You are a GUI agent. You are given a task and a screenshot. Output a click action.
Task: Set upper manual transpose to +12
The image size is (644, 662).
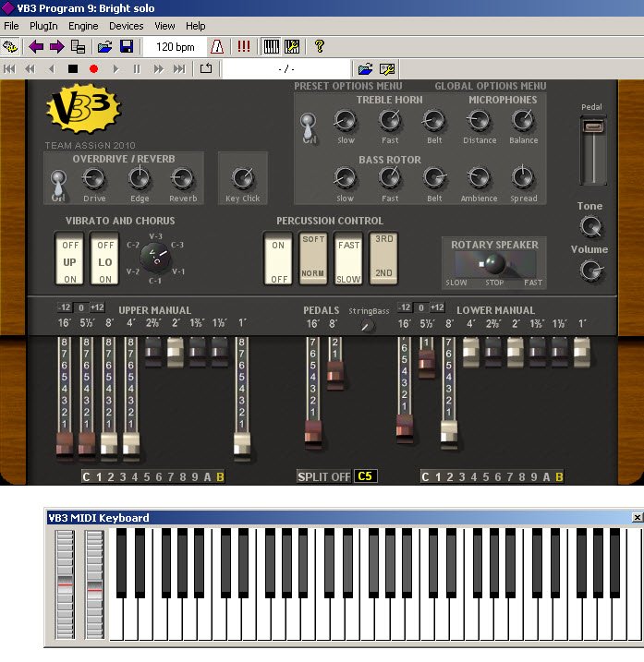97,307
